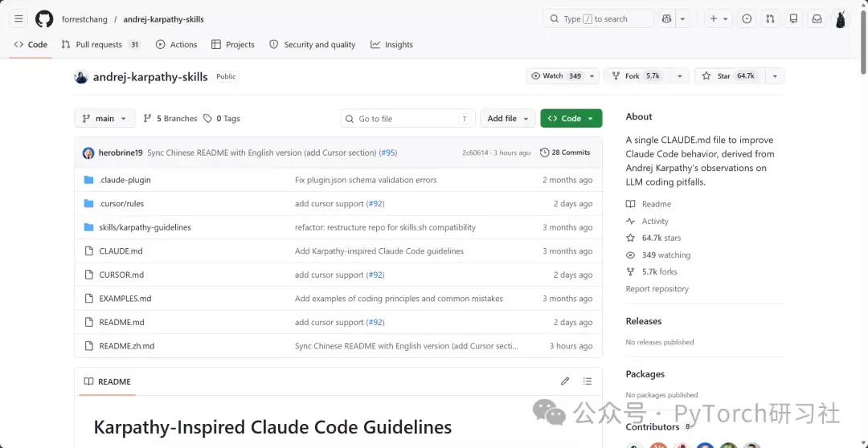The width and height of the screenshot is (868, 448).
Task: Open the Create new plus dropdown
Action: tap(719, 18)
